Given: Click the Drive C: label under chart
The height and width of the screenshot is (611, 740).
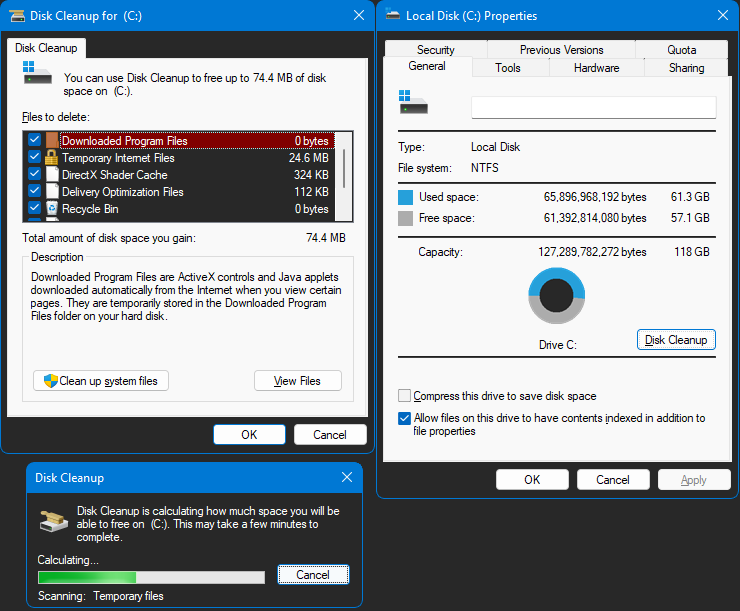Looking at the screenshot, I should [558, 345].
